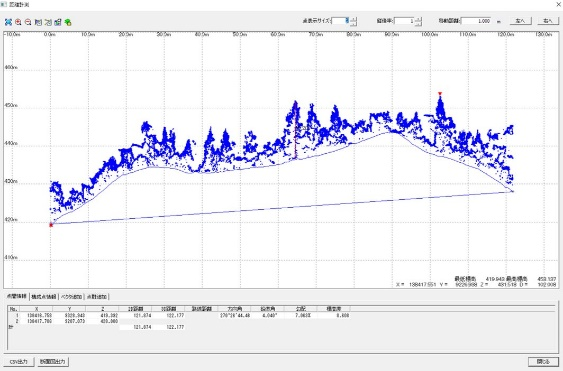Click the fourth toolbar icon after zoom out
563x371 pixels.
38,22
